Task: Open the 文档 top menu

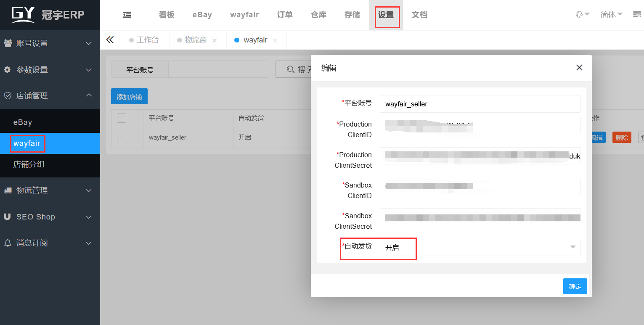Action: point(419,15)
